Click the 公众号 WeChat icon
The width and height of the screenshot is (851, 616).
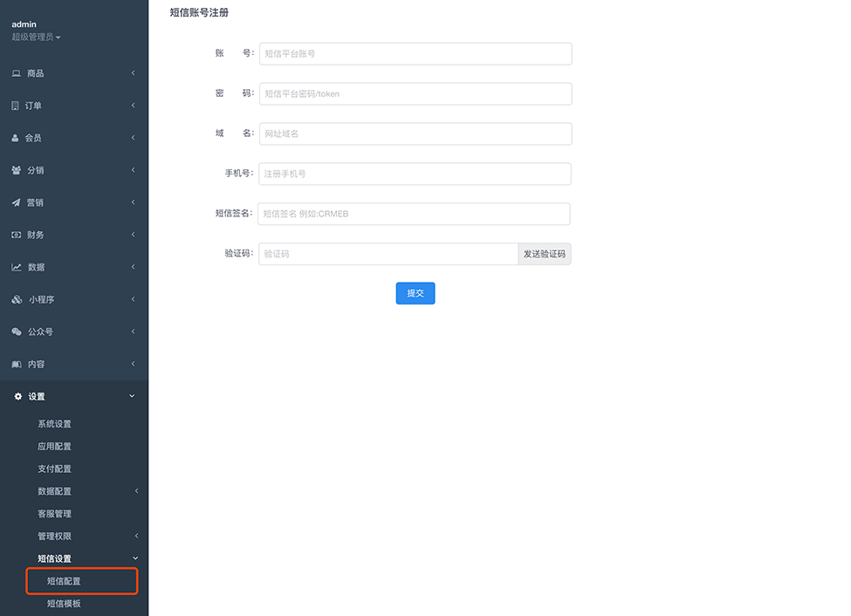coord(17,332)
